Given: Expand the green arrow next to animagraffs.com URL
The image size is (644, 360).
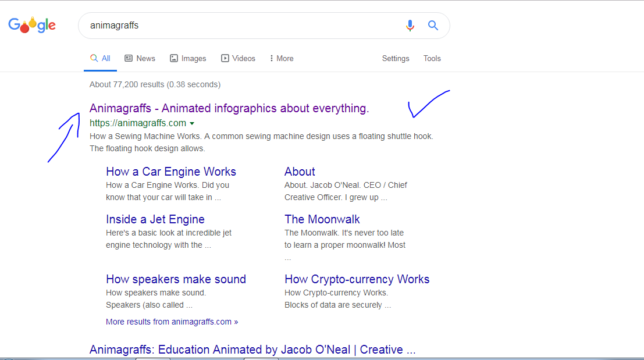Looking at the screenshot, I should click(x=192, y=123).
